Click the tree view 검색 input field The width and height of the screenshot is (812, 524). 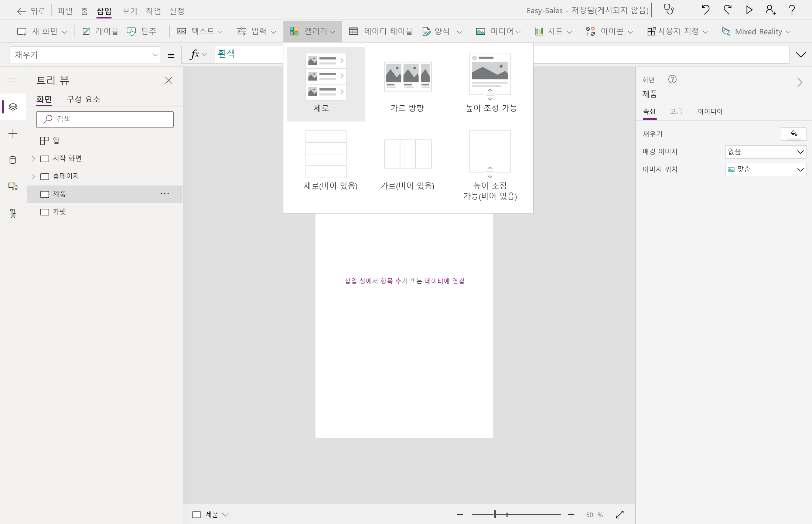click(105, 119)
